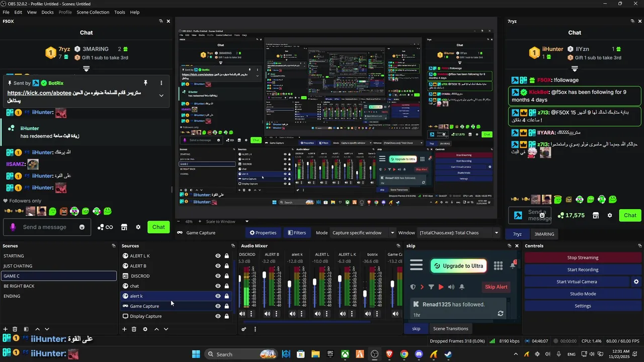Adjust the ALERT B volume fader
The height and width of the screenshot is (362, 644).
264,275
